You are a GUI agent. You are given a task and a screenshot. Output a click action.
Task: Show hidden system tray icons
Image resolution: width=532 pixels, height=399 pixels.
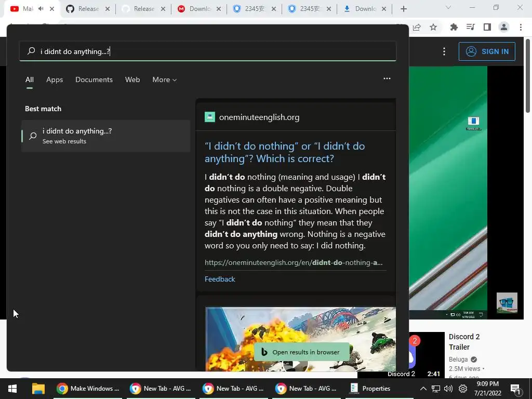pos(423,389)
